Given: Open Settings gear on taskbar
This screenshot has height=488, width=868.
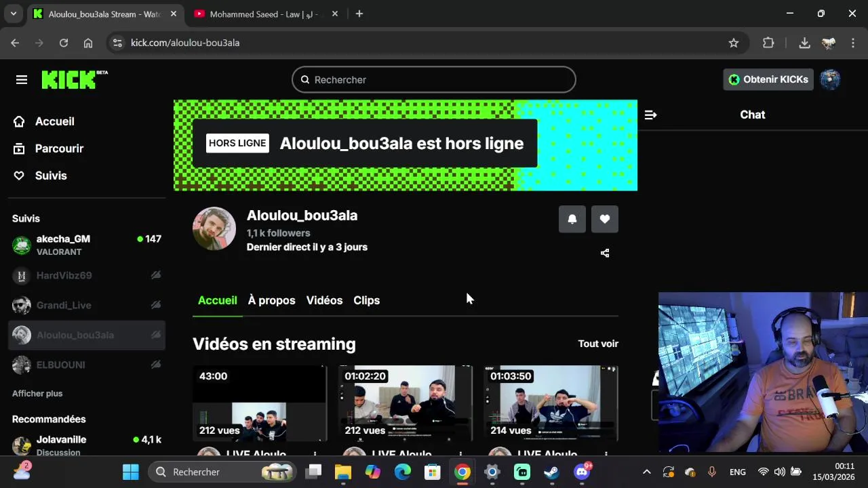Looking at the screenshot, I should tap(492, 472).
